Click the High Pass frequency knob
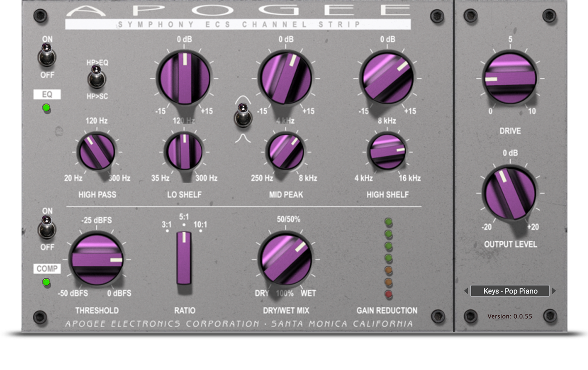 [x=97, y=151]
